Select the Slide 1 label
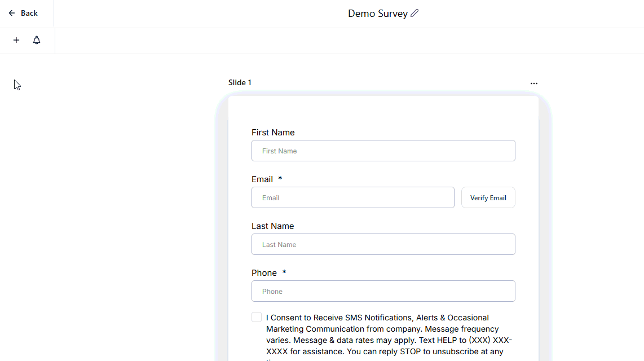The height and width of the screenshot is (361, 644). pyautogui.click(x=240, y=82)
